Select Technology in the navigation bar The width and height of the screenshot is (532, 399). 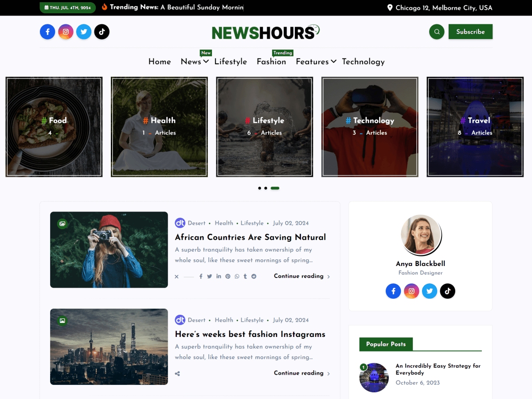tap(363, 62)
